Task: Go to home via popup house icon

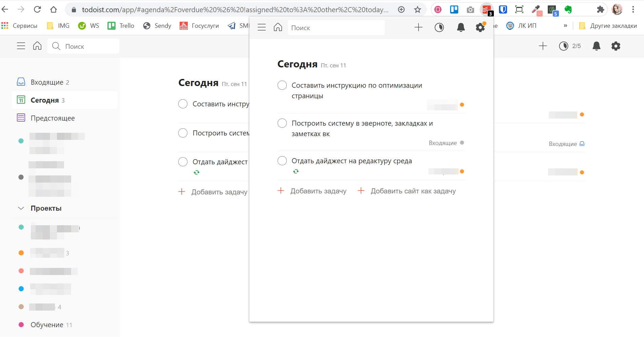Action: pyautogui.click(x=278, y=27)
